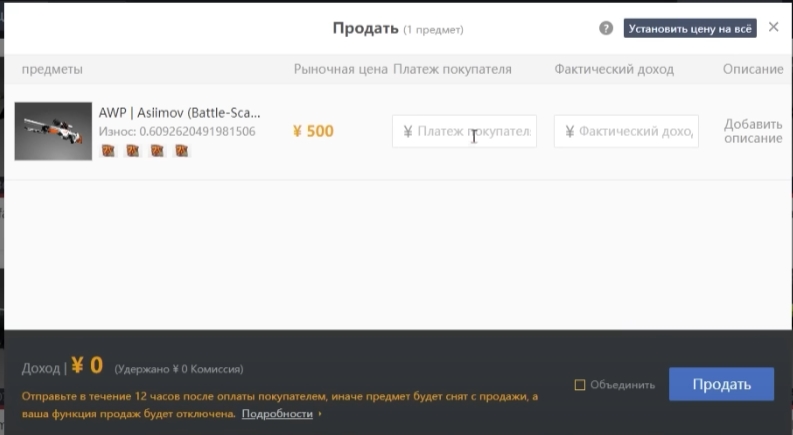Click the yen symbol in the buyer payment field
The height and width of the screenshot is (435, 793).
(408, 132)
